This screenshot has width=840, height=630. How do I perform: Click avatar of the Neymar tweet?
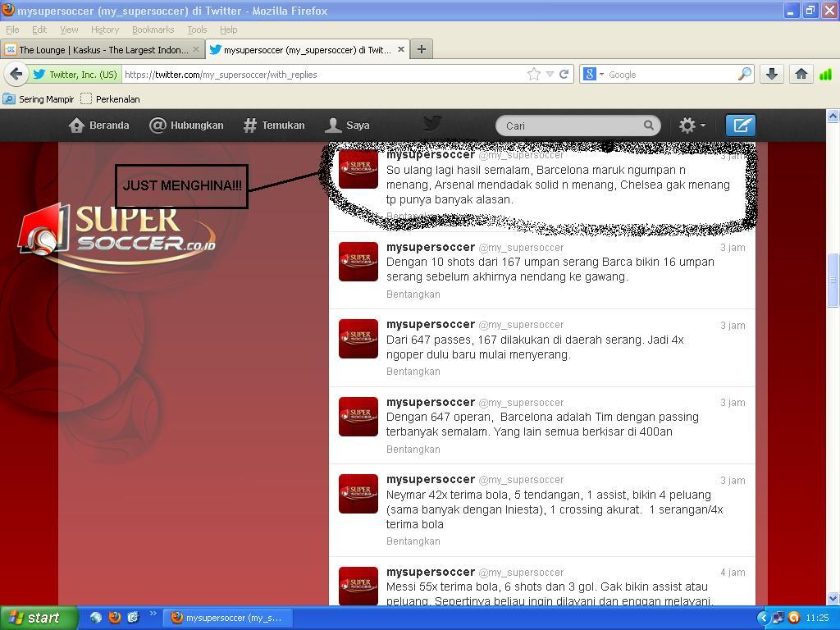point(358,493)
